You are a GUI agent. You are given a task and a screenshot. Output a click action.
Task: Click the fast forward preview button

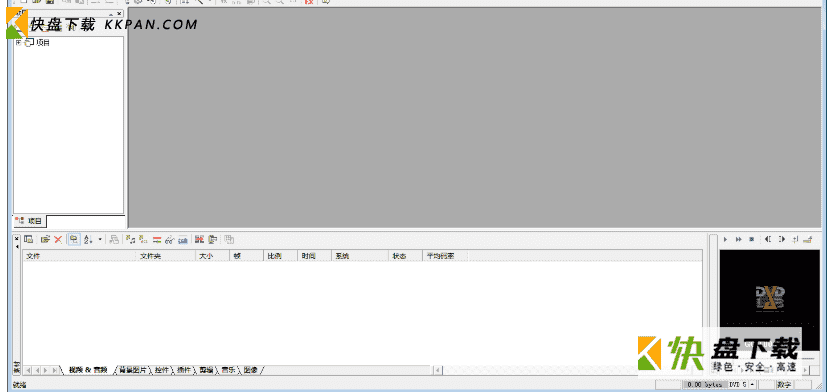tap(738, 240)
